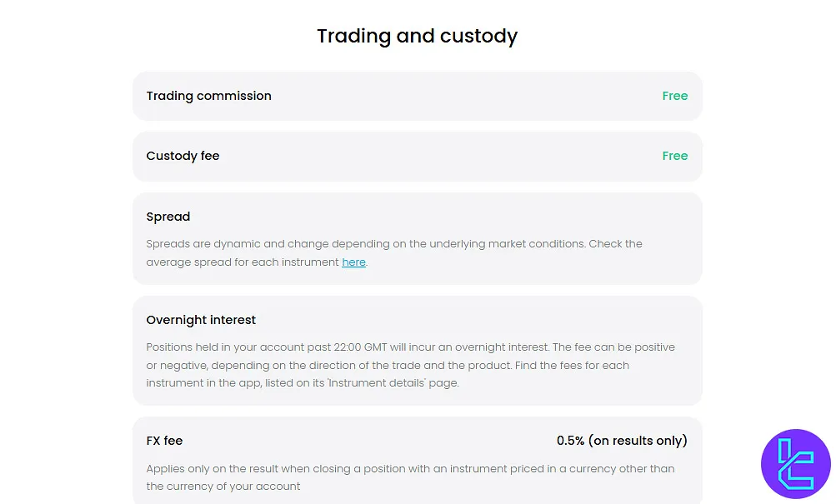Expand the Spread details card

[x=417, y=237]
